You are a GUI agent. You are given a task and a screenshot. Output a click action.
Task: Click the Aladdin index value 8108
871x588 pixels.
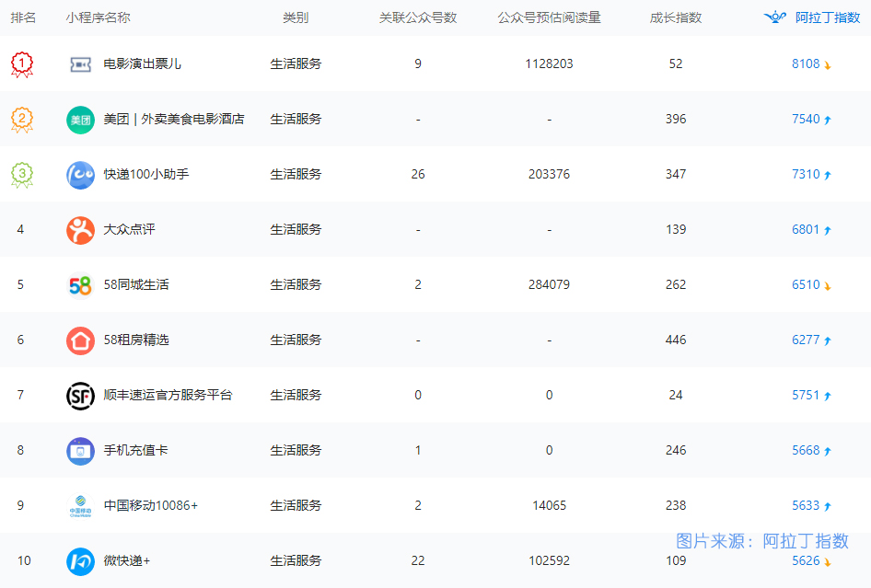(x=806, y=63)
